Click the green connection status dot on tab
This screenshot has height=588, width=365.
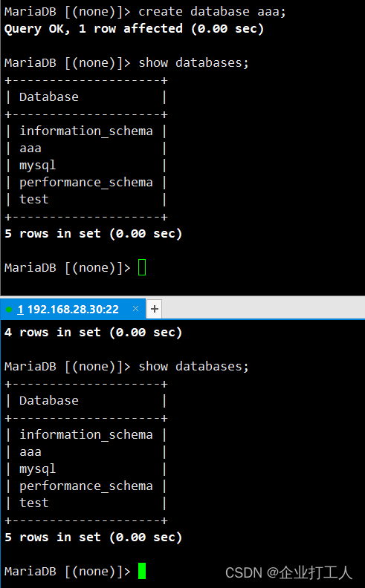[x=9, y=310]
